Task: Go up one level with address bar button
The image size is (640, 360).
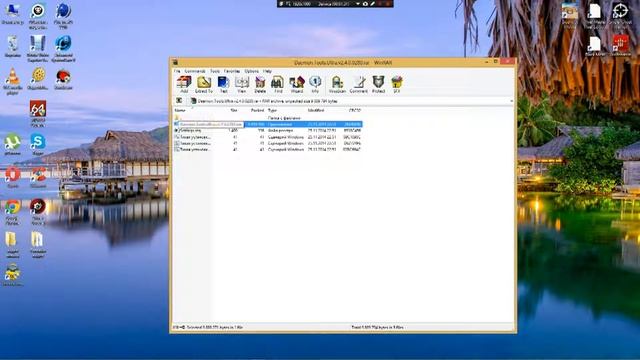Action: (x=179, y=101)
